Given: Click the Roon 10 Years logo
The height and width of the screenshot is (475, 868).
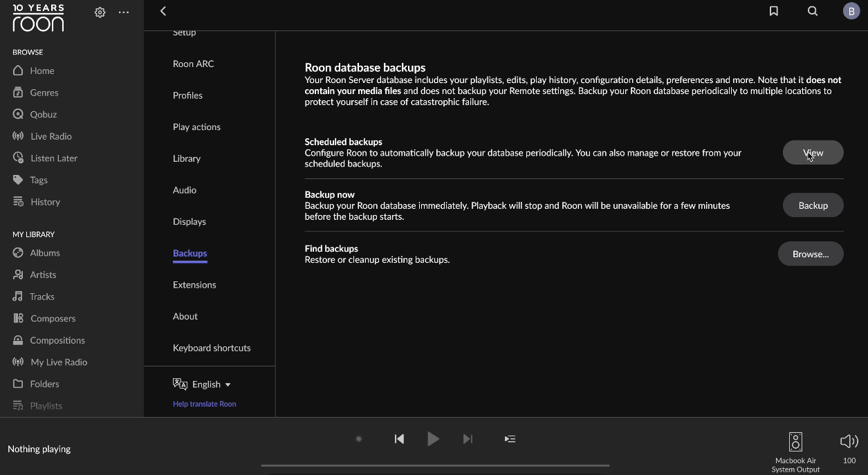Looking at the screenshot, I should [x=38, y=18].
